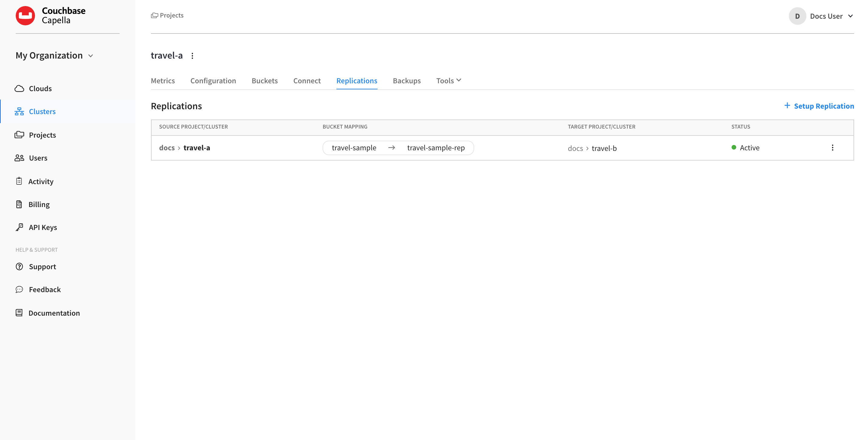The height and width of the screenshot is (440, 868).
Task: Open Activity via its clipboard icon
Action: tap(19, 181)
